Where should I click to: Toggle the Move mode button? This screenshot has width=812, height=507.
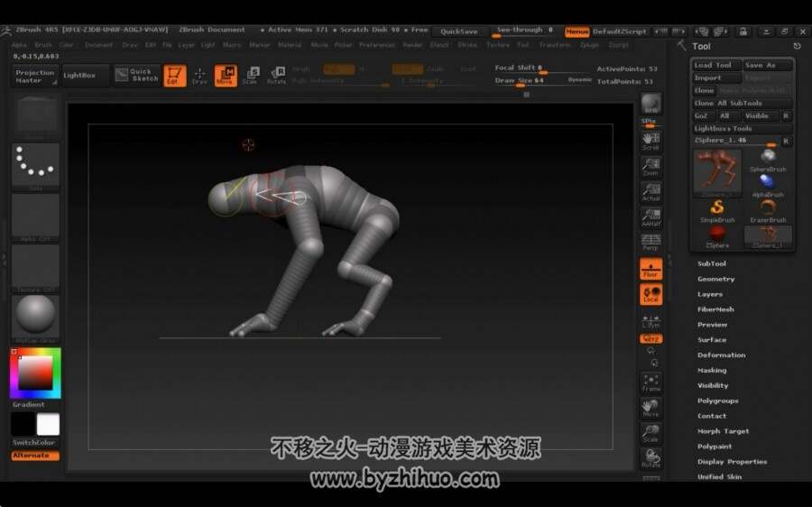[226, 76]
